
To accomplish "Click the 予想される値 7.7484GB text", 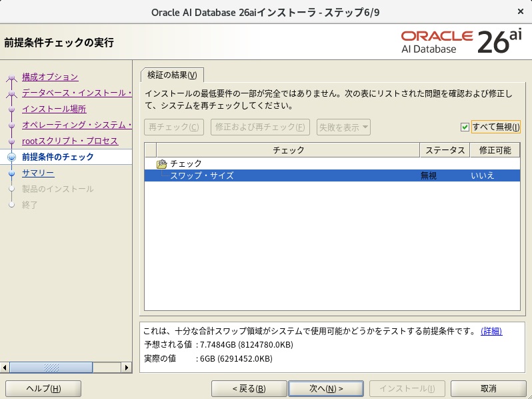I will [219, 345].
